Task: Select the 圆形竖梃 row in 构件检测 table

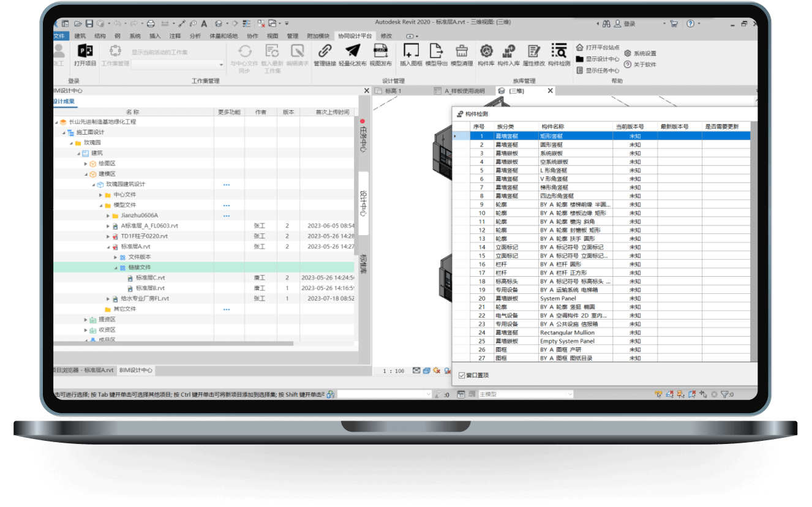Action: [610, 145]
